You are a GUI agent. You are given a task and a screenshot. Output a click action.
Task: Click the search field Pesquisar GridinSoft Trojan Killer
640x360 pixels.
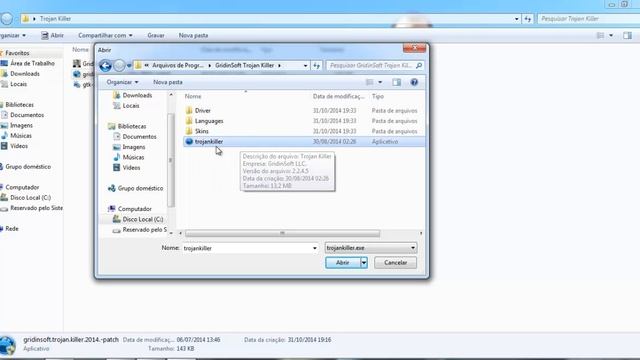click(375, 65)
